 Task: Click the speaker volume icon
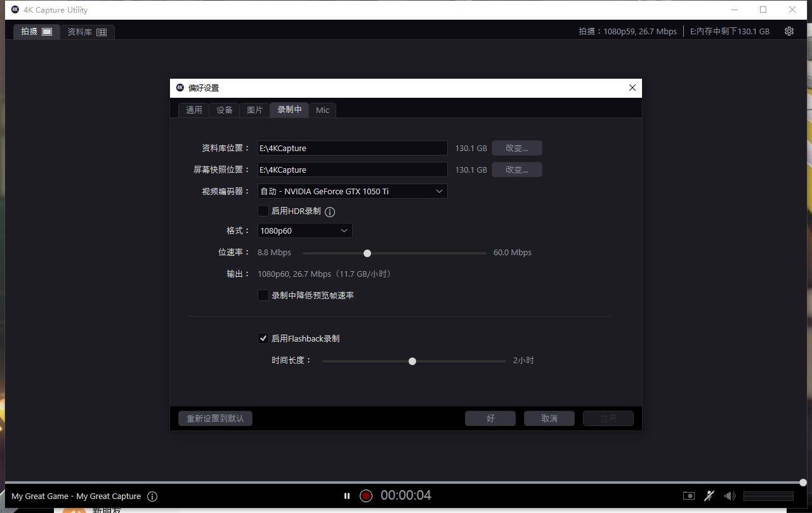(730, 496)
